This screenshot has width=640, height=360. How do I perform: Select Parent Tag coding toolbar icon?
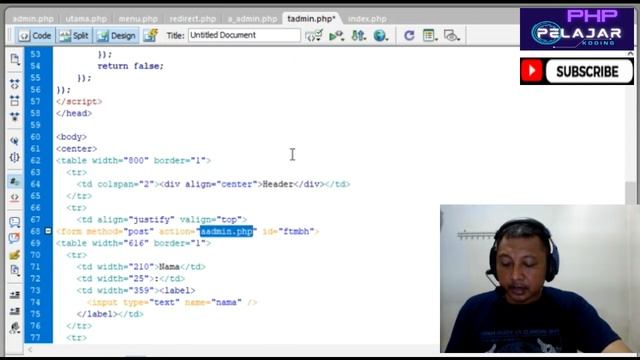(x=15, y=141)
